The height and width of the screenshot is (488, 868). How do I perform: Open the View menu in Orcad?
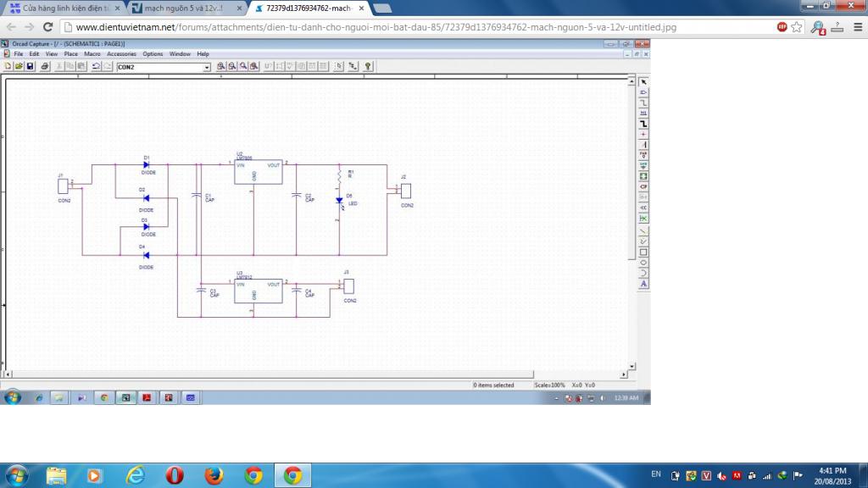[x=52, y=54]
